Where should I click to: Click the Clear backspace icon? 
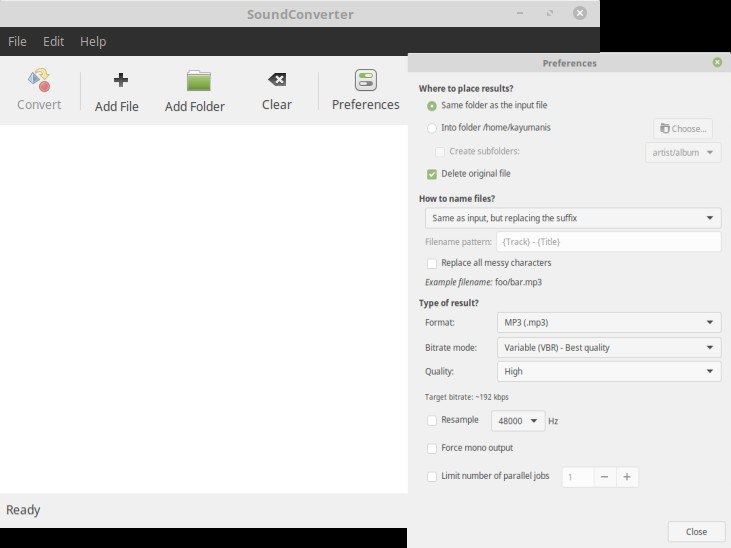coord(277,79)
